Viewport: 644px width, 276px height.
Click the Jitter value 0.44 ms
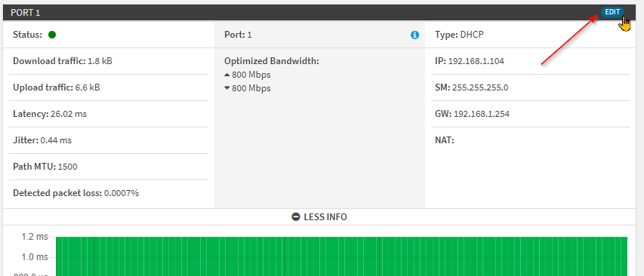(56, 140)
